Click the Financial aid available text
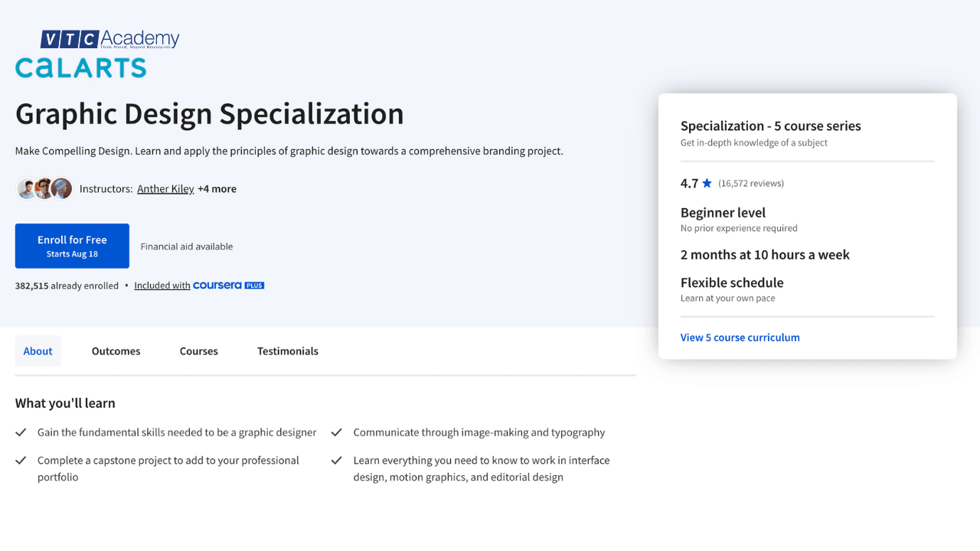 186,245
